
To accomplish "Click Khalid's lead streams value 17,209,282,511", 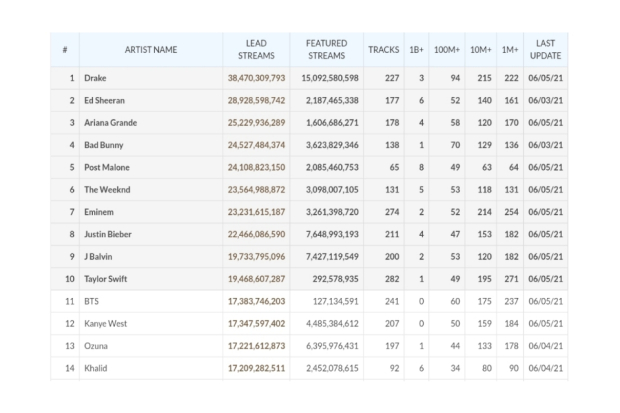I will click(x=256, y=368).
